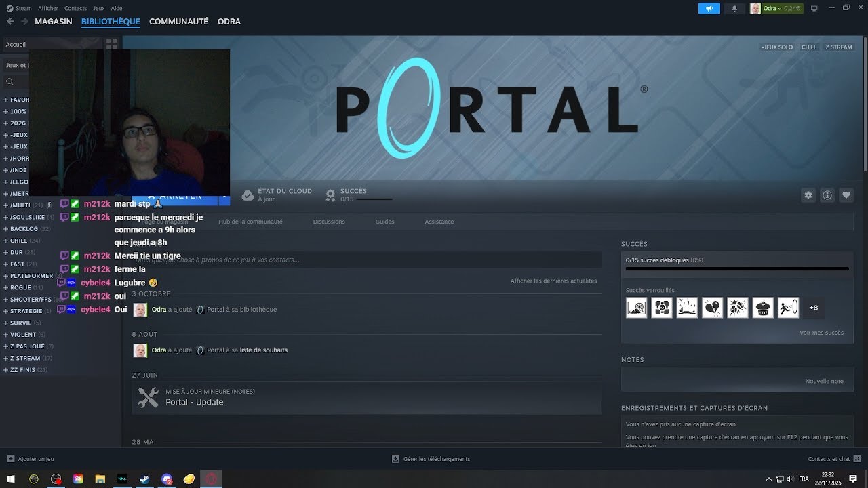Click the Steam announcements megaphone button

(709, 9)
